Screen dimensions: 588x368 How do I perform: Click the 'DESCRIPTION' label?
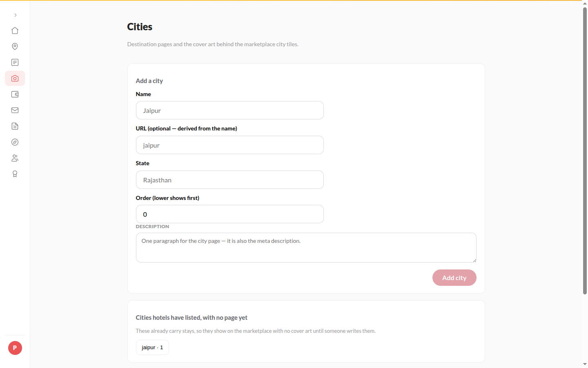tap(152, 227)
